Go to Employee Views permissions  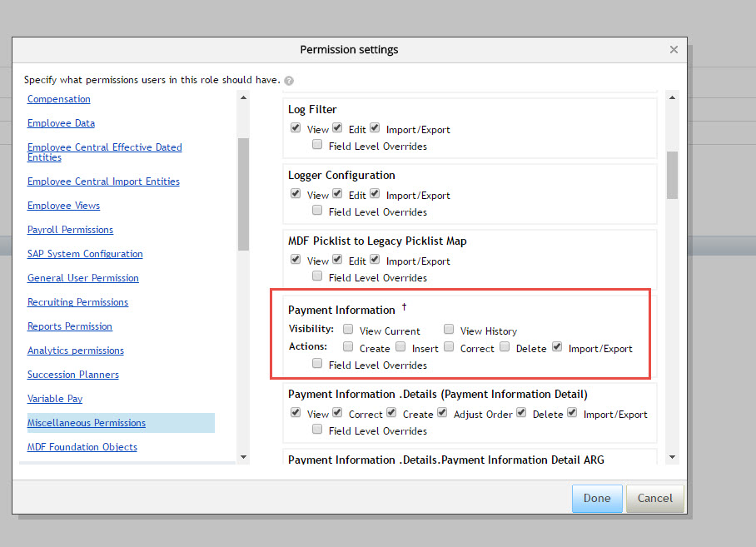click(63, 206)
